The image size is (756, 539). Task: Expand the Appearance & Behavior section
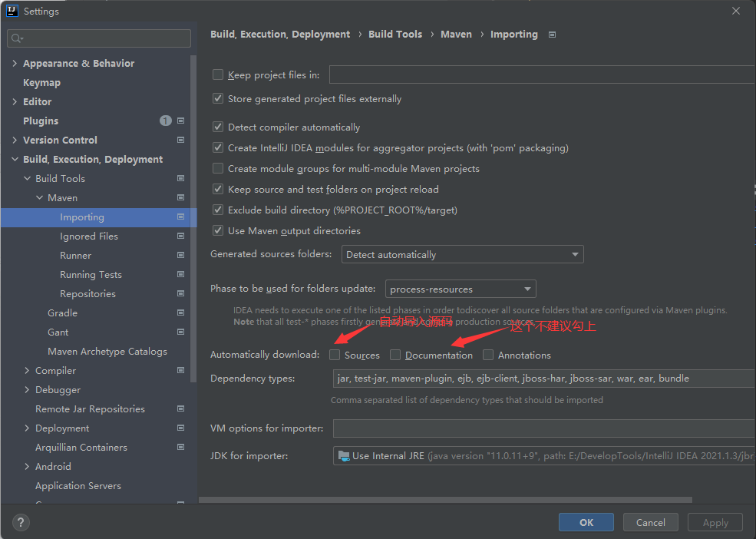point(14,63)
